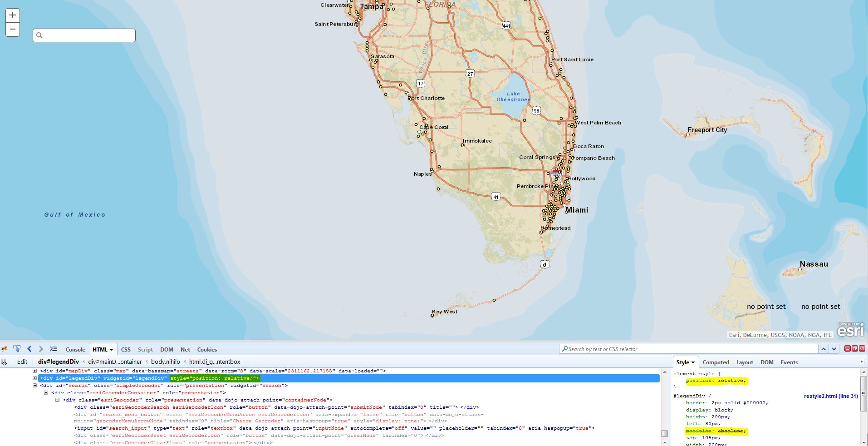This screenshot has height=446, width=868.
Task: Minimize the Firebug panel
Action: click(x=847, y=348)
